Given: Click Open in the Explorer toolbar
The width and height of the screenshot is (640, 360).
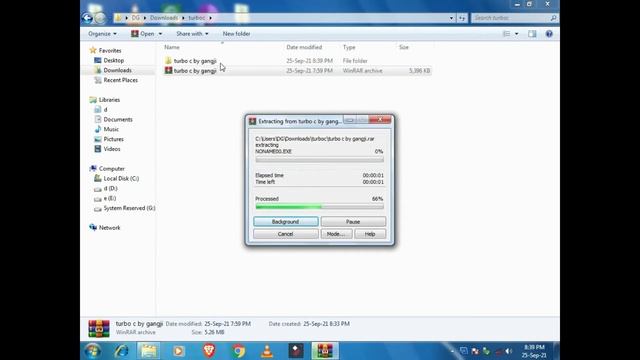Looking at the screenshot, I should coord(143,34).
